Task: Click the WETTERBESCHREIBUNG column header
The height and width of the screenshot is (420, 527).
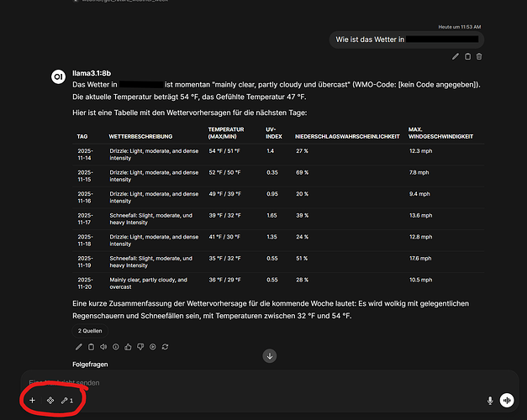Action: coord(140,136)
